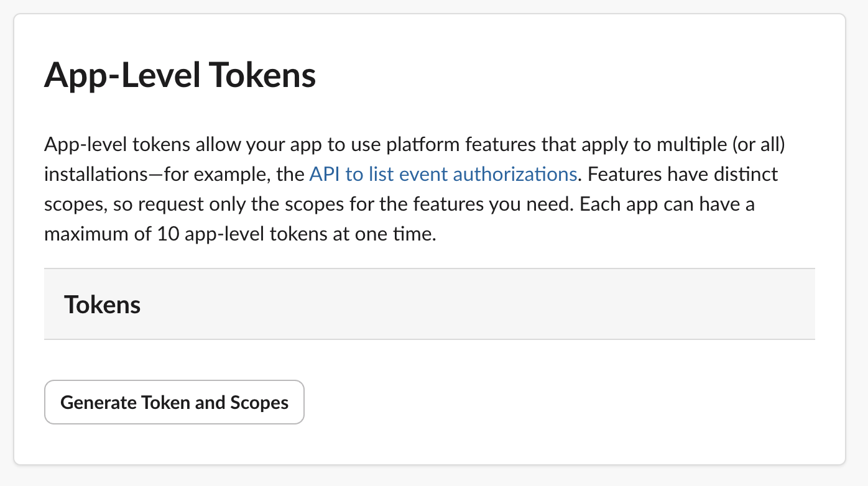Click the outlined Generate Token and Scopes control
868x486 pixels.
(174, 402)
